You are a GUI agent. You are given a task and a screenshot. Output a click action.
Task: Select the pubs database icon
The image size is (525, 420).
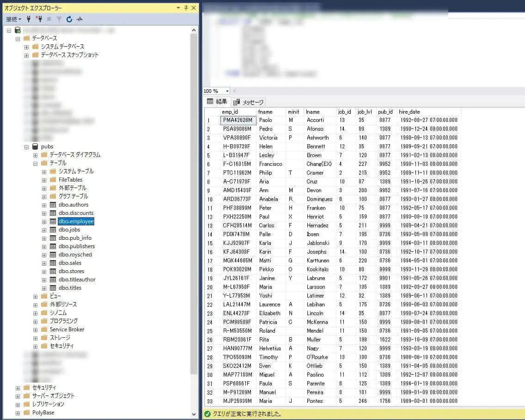point(35,146)
